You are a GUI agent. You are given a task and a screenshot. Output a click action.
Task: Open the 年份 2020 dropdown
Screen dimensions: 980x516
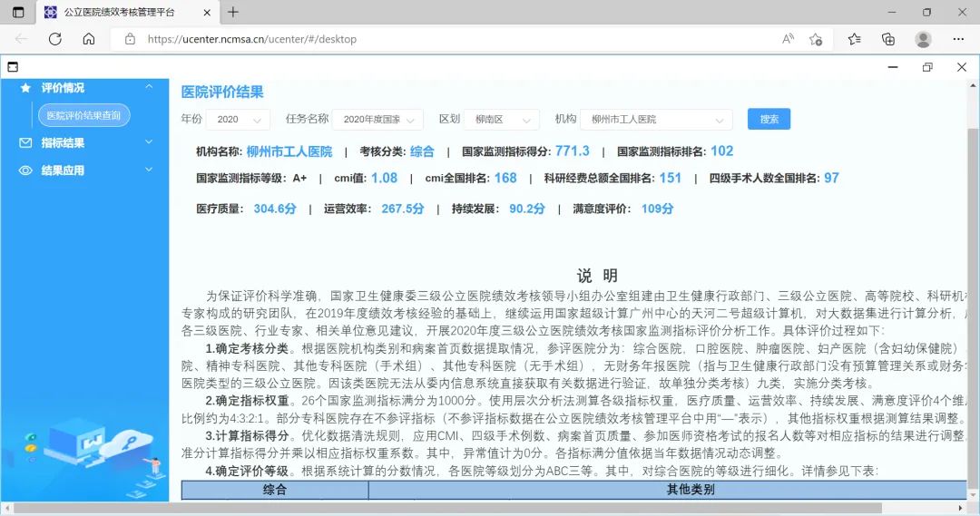point(238,120)
